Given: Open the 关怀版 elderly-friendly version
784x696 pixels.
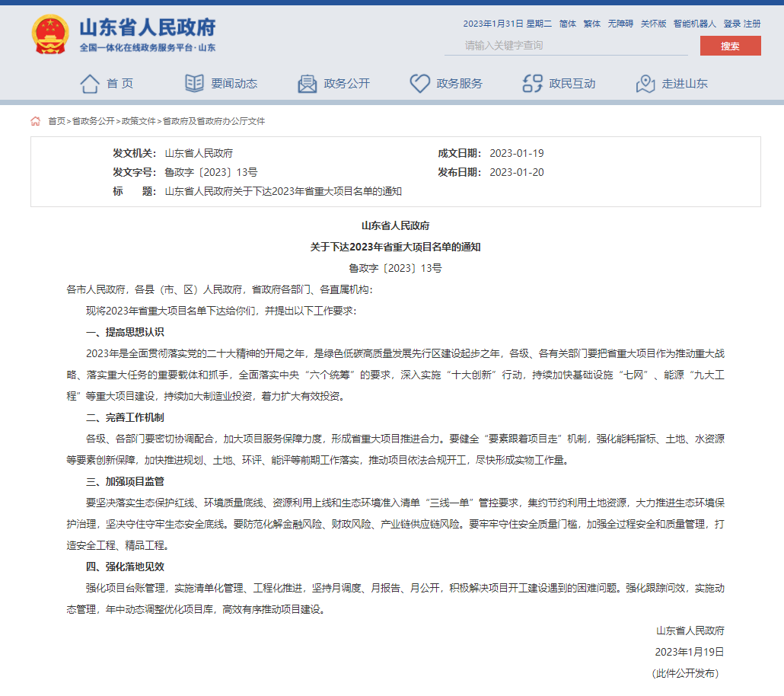Looking at the screenshot, I should (x=654, y=24).
